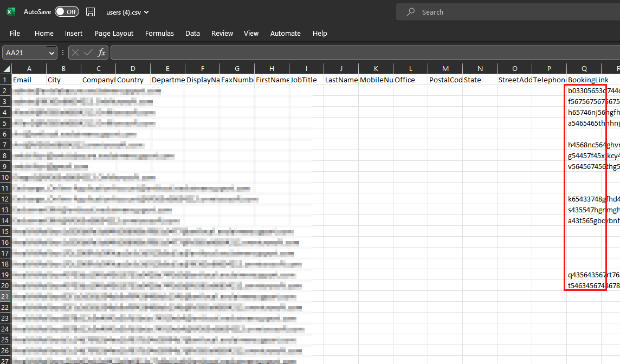
Task: Open the File menu
Action: pos(15,33)
